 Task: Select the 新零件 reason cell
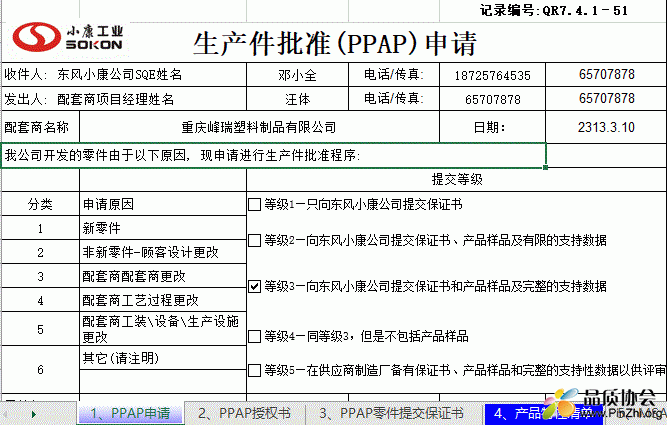tap(163, 228)
